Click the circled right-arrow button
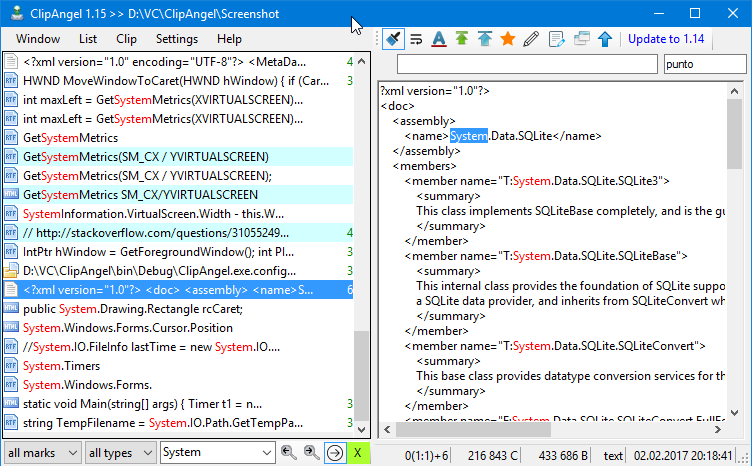Viewport: 752px width, 466px height. pyautogui.click(x=335, y=453)
